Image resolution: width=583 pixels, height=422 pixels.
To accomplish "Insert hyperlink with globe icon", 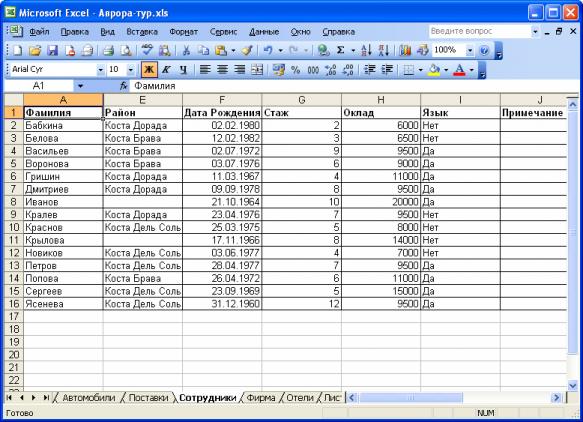I will (323, 50).
